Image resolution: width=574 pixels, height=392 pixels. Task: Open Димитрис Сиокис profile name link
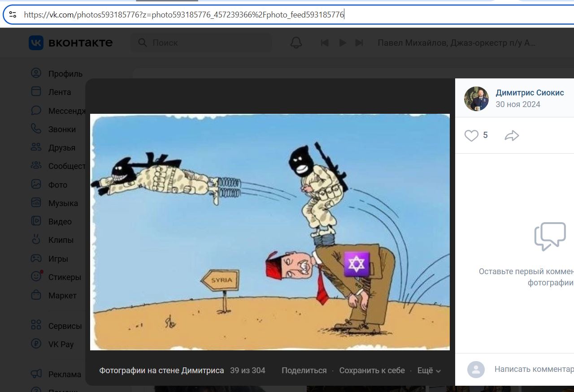[x=530, y=93]
